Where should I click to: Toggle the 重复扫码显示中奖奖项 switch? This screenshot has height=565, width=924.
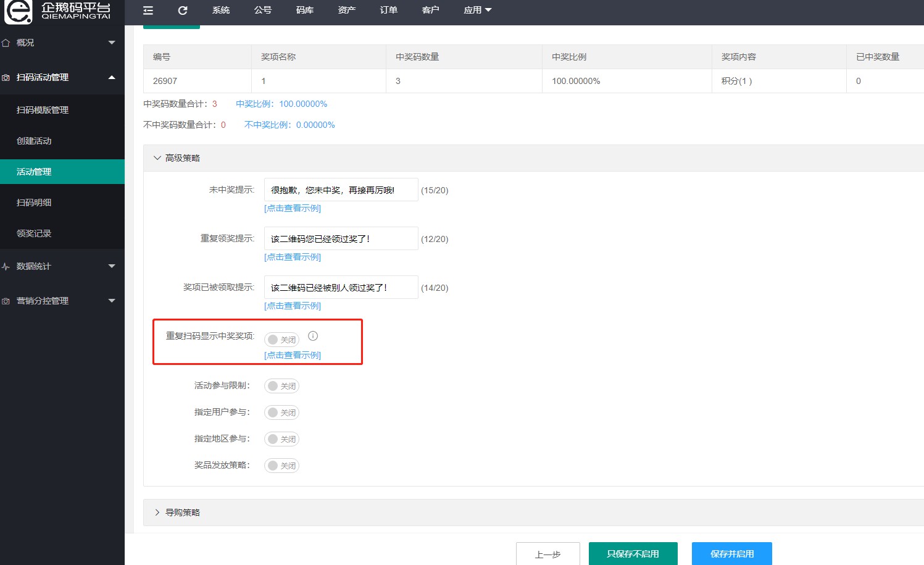click(x=281, y=340)
